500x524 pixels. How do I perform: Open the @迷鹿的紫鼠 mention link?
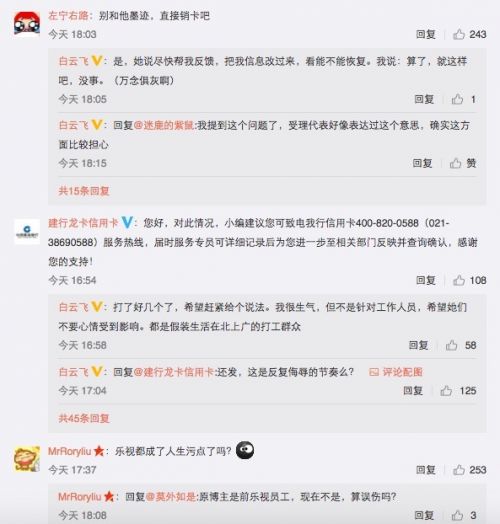[164, 125]
